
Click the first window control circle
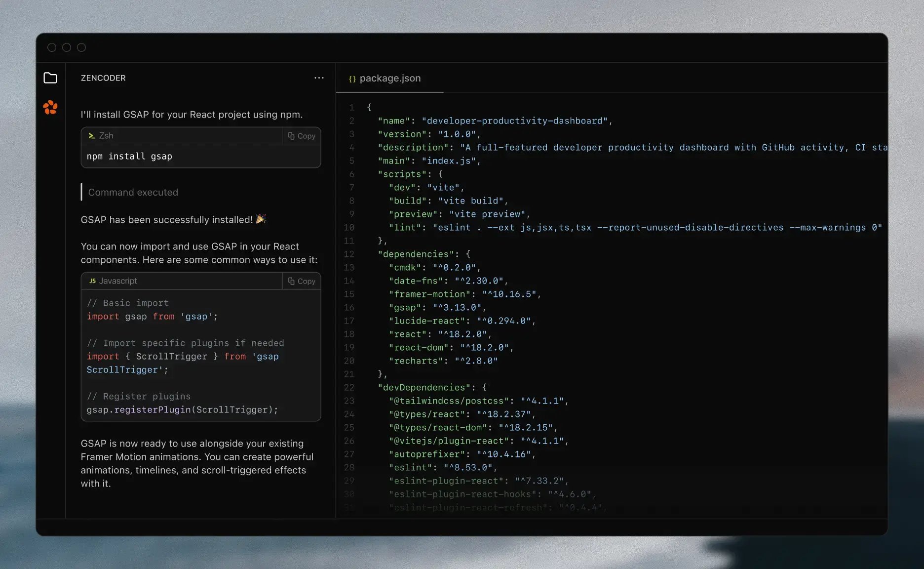[x=52, y=47]
